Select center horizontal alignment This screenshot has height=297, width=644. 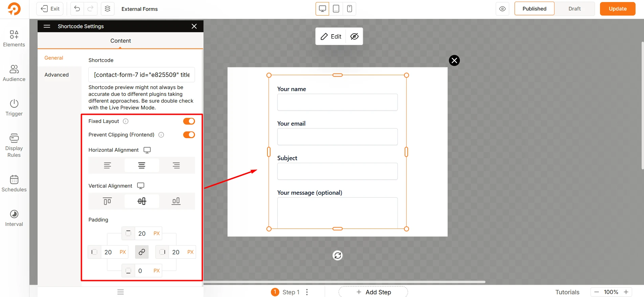[142, 165]
